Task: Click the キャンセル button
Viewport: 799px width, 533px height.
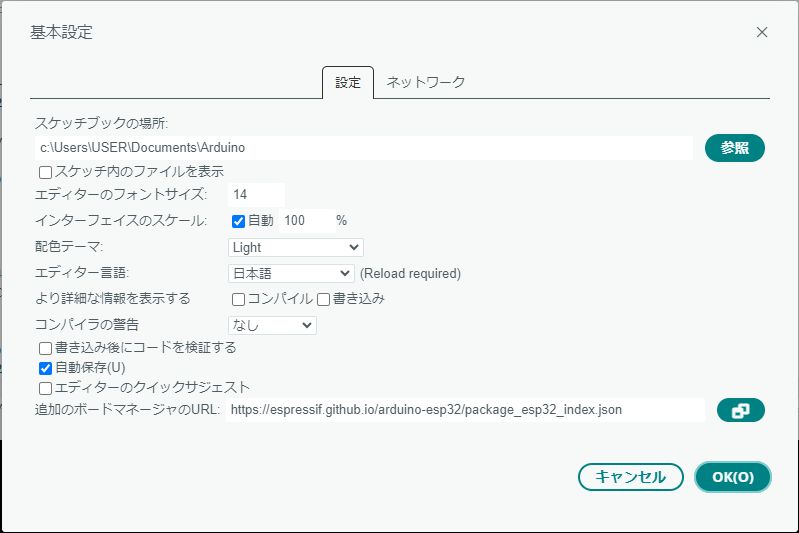Action: point(630,477)
